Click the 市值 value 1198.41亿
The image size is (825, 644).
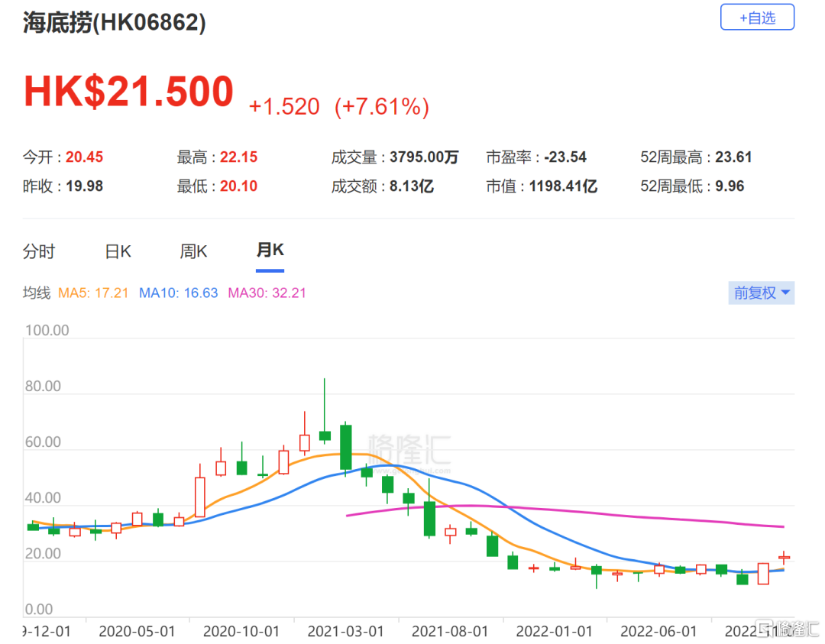[563, 186]
